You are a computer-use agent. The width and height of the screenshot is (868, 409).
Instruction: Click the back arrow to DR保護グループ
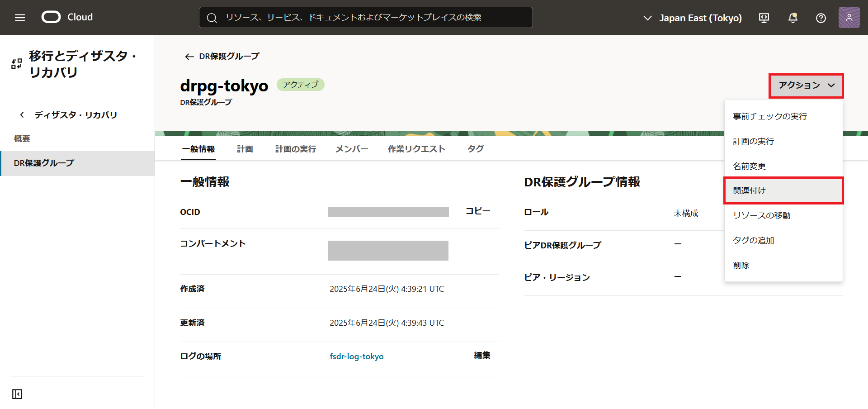tap(189, 57)
